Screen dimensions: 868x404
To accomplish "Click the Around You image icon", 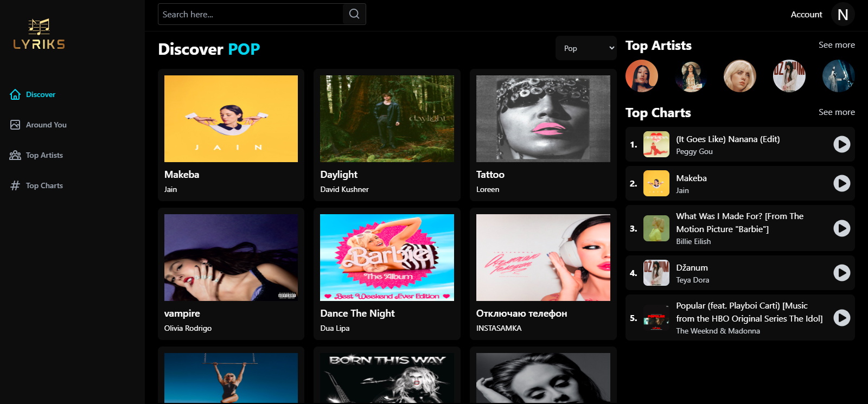I will coord(15,125).
